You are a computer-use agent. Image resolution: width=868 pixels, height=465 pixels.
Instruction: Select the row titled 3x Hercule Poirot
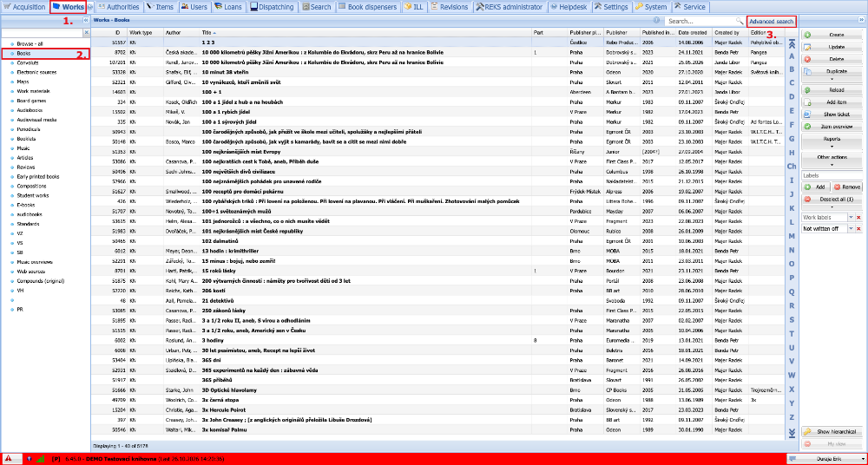(x=437, y=410)
